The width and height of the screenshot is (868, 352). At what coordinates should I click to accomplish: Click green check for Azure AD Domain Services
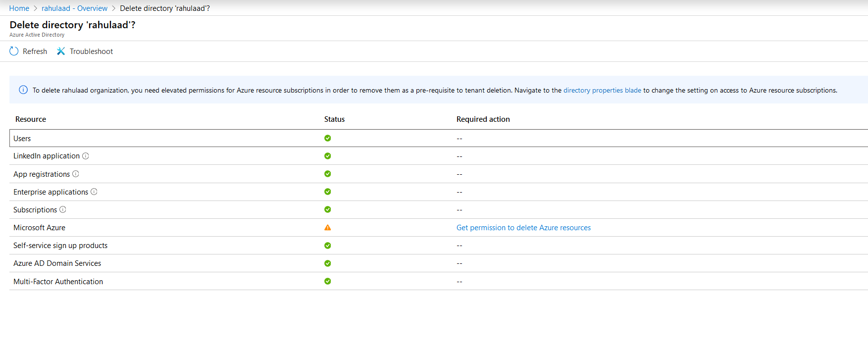click(328, 263)
